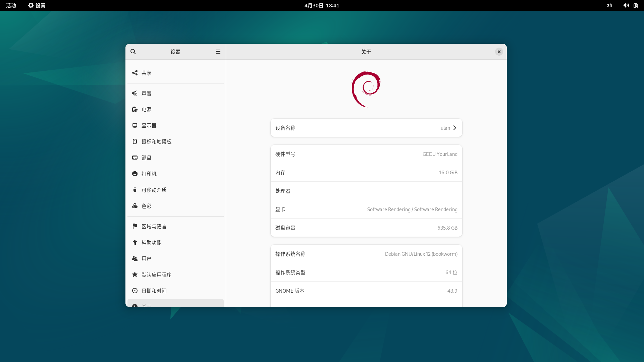Click the GNOME 版本 label
Viewport: 644px width, 362px height.
point(290,291)
